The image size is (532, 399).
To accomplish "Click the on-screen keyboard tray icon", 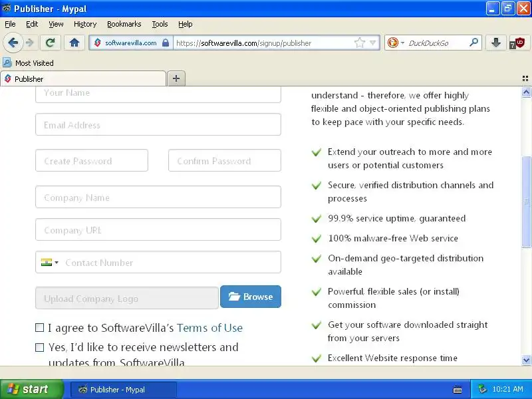I will [458, 390].
